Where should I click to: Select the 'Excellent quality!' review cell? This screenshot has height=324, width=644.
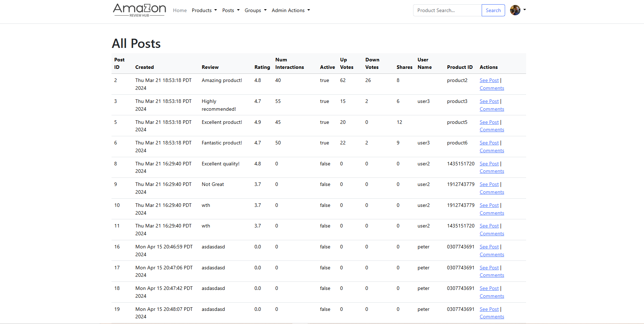[x=221, y=164]
